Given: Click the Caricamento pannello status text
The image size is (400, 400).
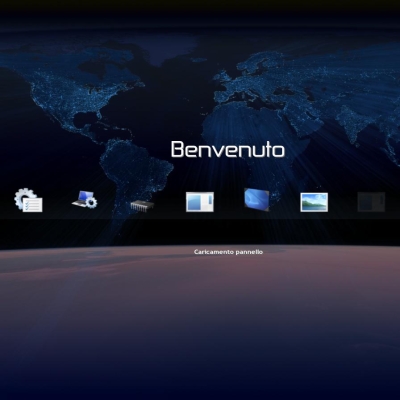Looking at the screenshot, I should coord(228,252).
